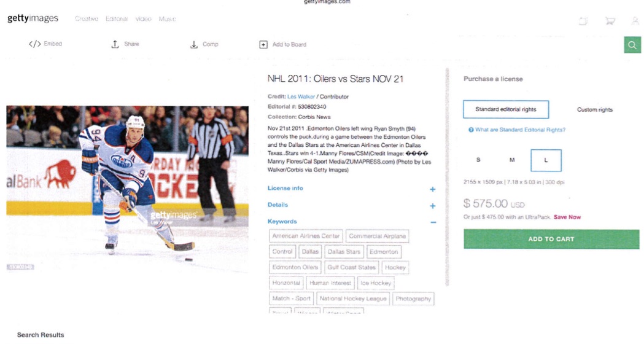Screen dimensions: 644x344
Task: Select size M option
Action: click(512, 160)
